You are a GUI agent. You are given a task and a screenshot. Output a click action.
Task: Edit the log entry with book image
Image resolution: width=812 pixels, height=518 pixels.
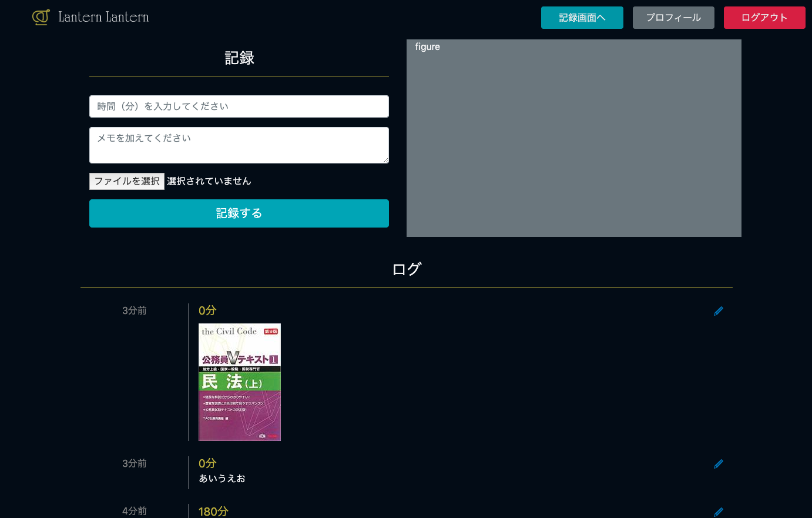(719, 311)
